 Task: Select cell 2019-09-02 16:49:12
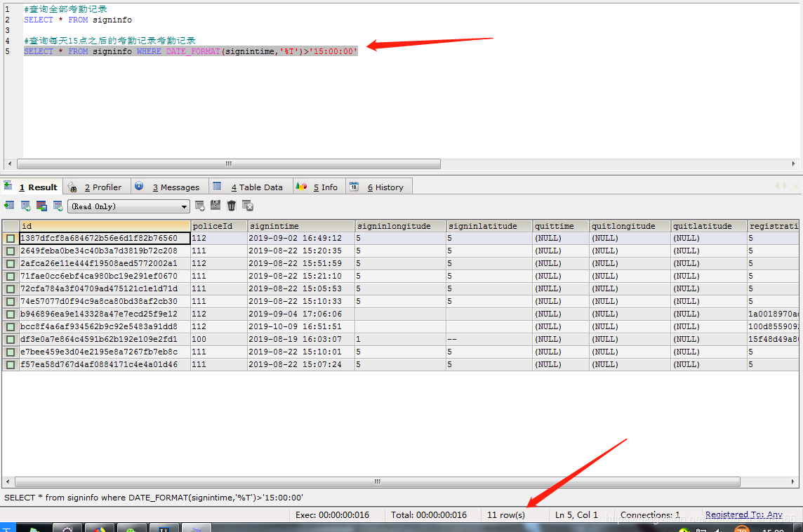click(x=301, y=239)
